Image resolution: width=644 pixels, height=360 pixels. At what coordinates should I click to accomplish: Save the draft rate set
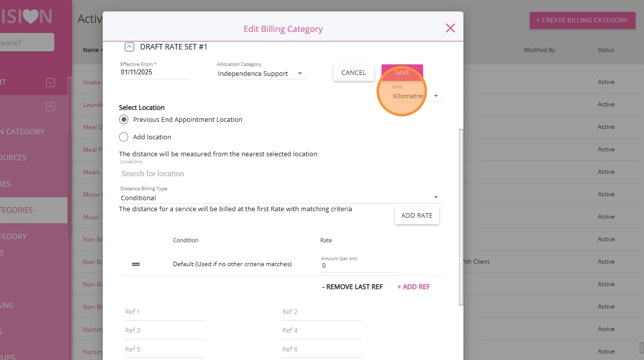402,73
